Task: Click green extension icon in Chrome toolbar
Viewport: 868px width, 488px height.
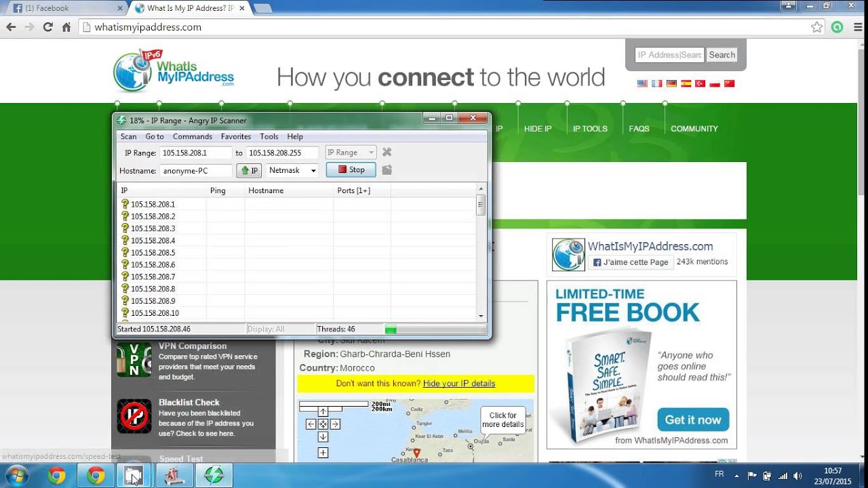Action: (x=837, y=27)
